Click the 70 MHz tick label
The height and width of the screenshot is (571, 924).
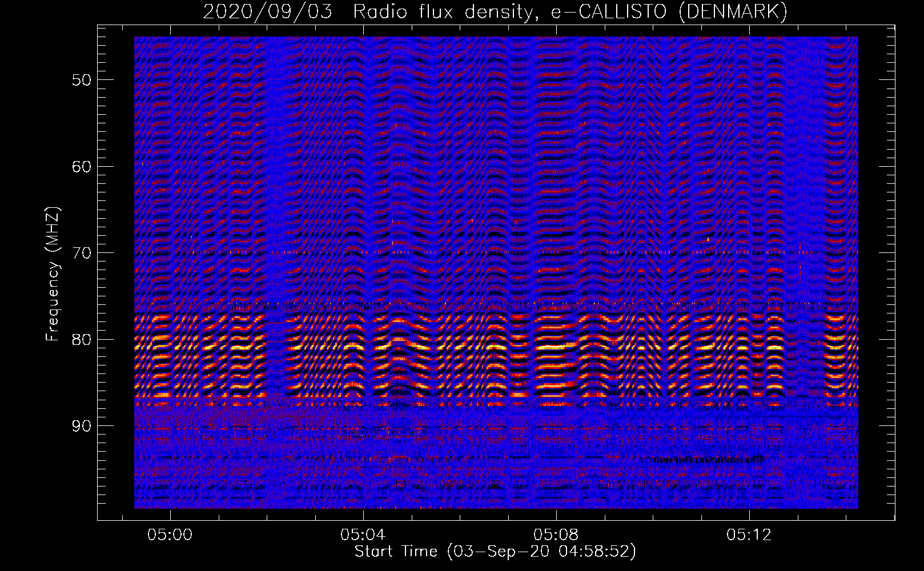coord(82,253)
